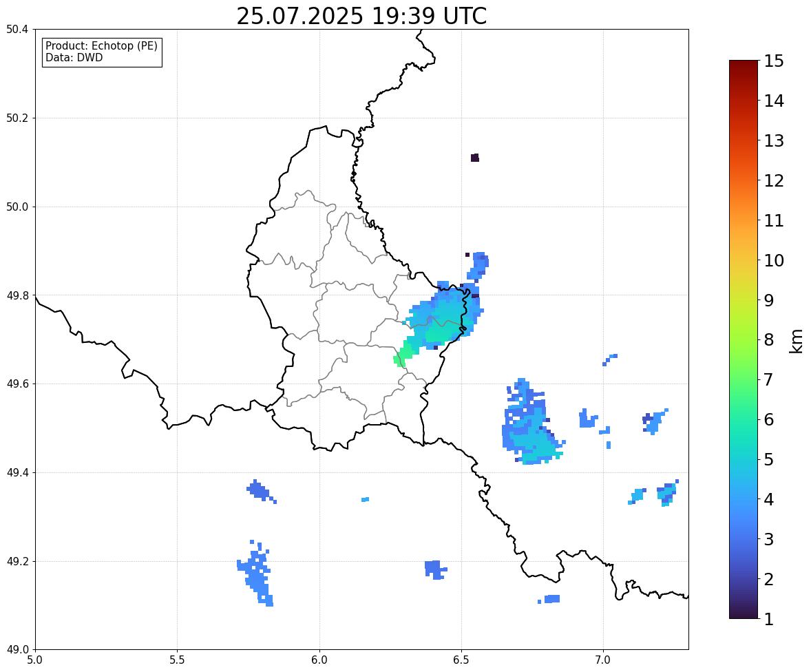Screen dimensions: 811x672
Task: Click longitude tick label '6.5'
Action: pyautogui.click(x=461, y=660)
